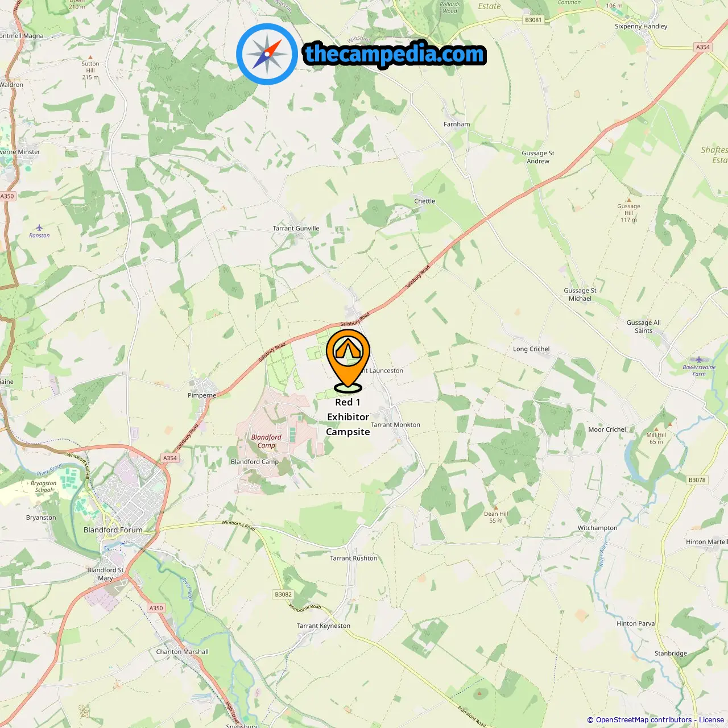Click the Blandford Forum town label
728x728 pixels.
(113, 530)
